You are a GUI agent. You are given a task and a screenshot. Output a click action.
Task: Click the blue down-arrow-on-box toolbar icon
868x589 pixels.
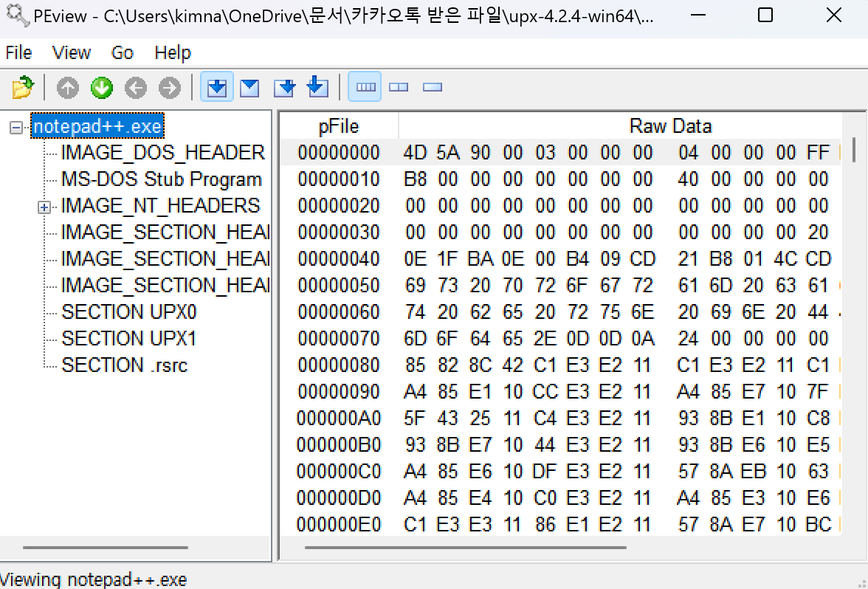[317, 87]
